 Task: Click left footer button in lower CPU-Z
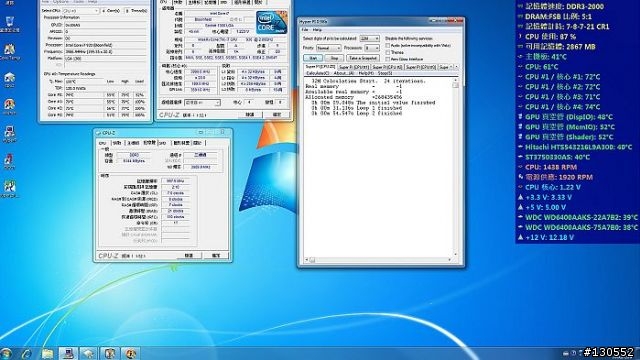click(x=189, y=256)
